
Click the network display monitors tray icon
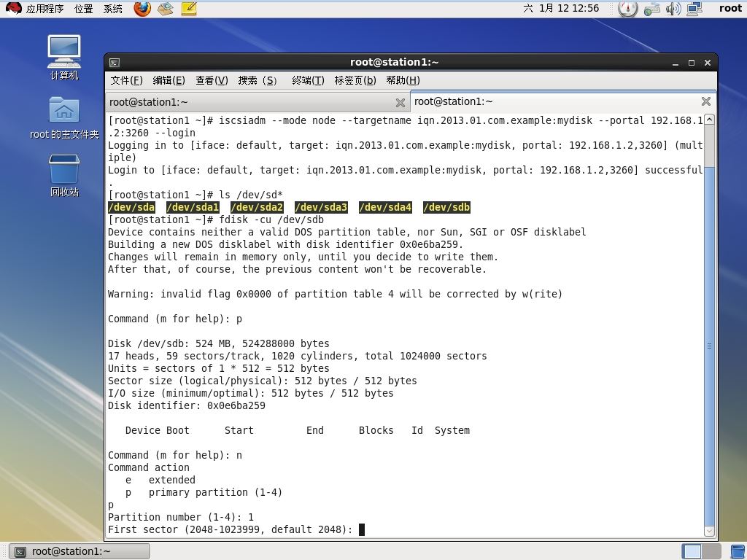(x=694, y=9)
